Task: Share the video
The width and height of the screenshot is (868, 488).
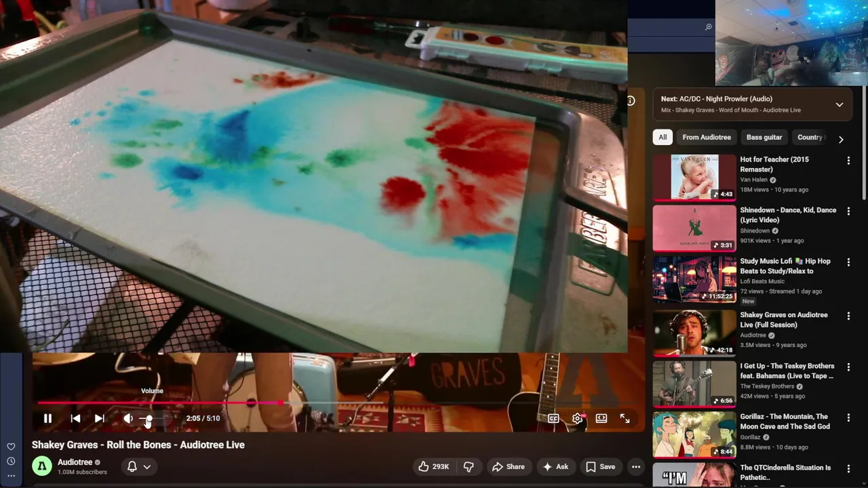Action: [508, 466]
